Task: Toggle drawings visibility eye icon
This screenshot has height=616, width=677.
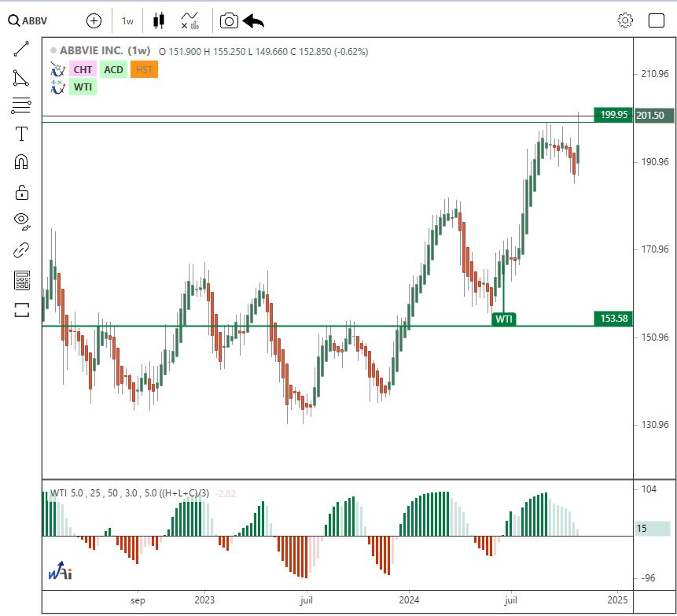Action: 21,220
